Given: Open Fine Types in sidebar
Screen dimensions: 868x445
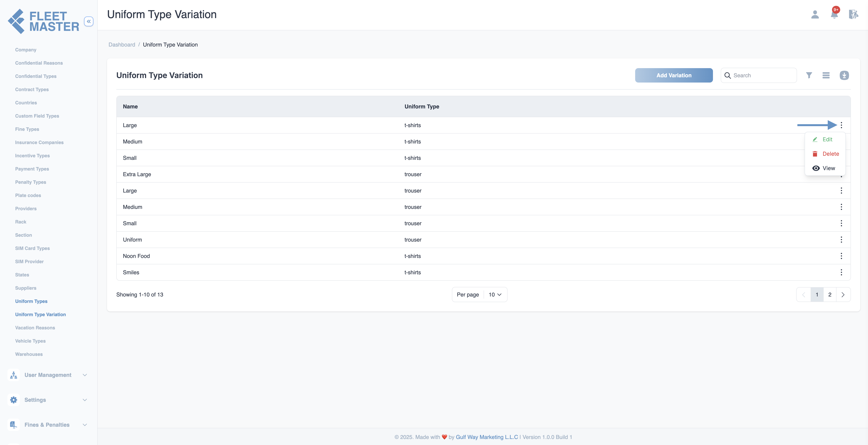Looking at the screenshot, I should (27, 129).
